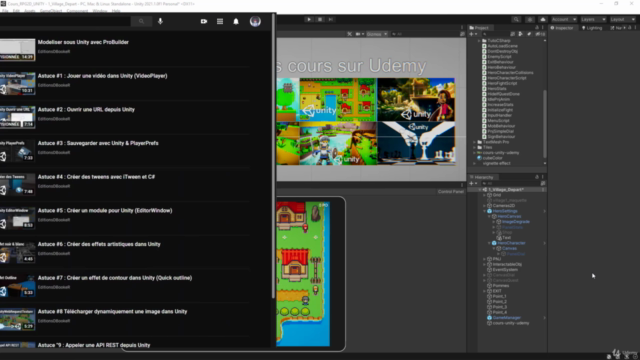Open HeroSettings prefab via right arrow
This screenshot has height=360, width=640.
[x=544, y=211]
